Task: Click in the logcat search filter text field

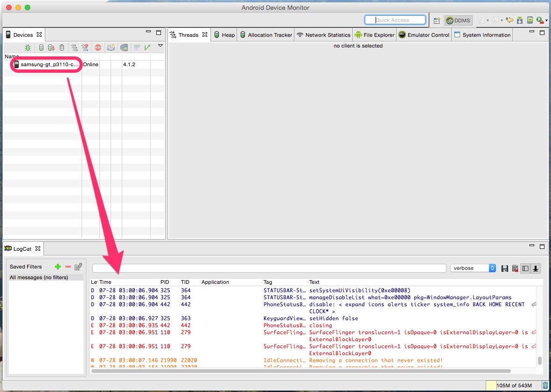Action: click(269, 268)
